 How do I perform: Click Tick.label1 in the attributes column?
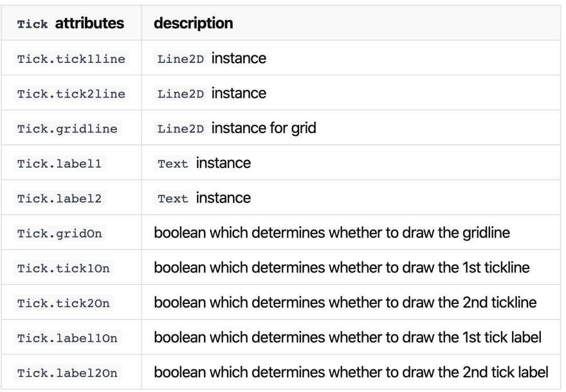(59, 163)
